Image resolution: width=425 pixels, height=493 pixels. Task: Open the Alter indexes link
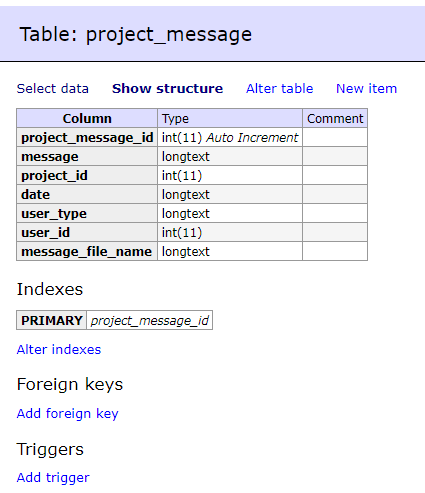click(x=59, y=350)
